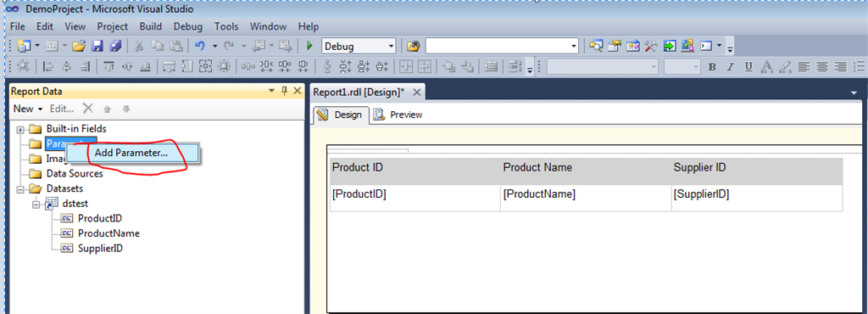
Task: Click the Send to Back icon
Action: (x=467, y=67)
